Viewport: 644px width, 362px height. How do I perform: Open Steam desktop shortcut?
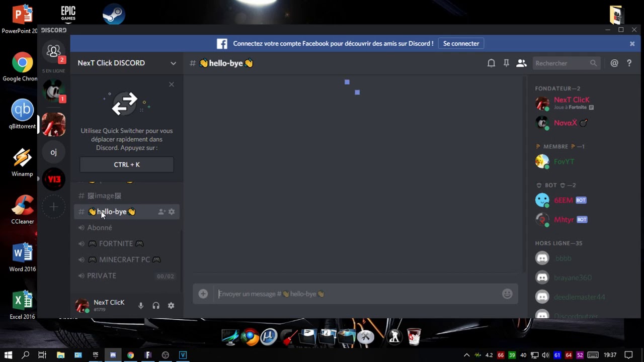click(114, 14)
